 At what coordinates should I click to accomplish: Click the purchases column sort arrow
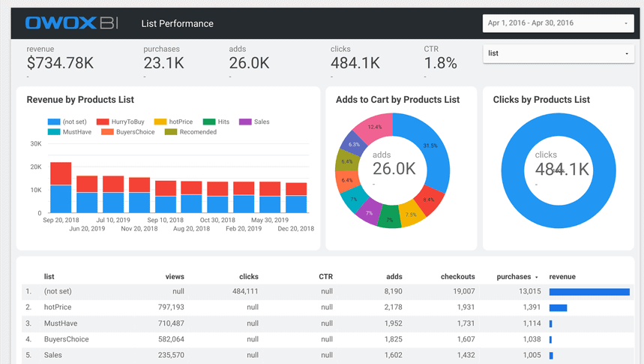pyautogui.click(x=536, y=277)
